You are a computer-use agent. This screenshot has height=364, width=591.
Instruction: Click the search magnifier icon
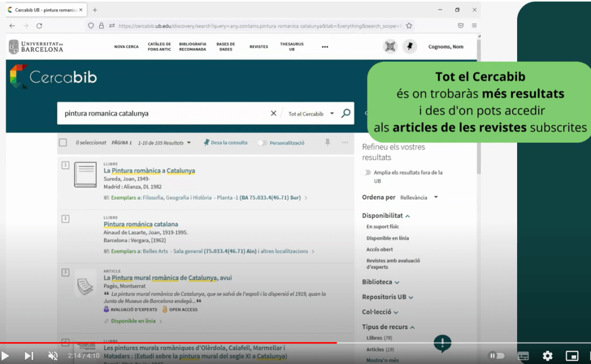coord(346,114)
